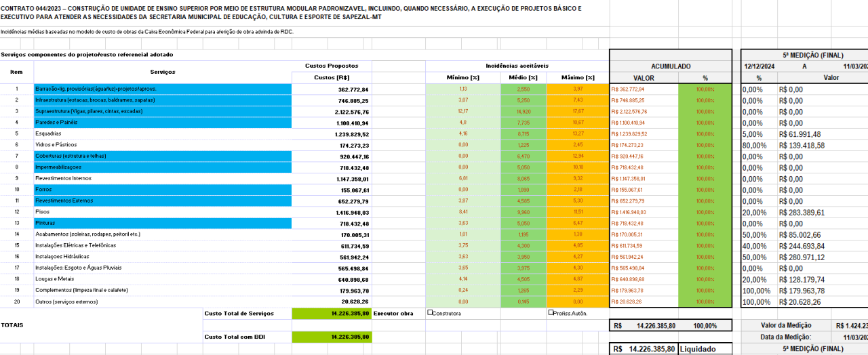This screenshot has width=868, height=355.
Task: Click the 12/12/2024 start date cell
Action: pyautogui.click(x=757, y=66)
